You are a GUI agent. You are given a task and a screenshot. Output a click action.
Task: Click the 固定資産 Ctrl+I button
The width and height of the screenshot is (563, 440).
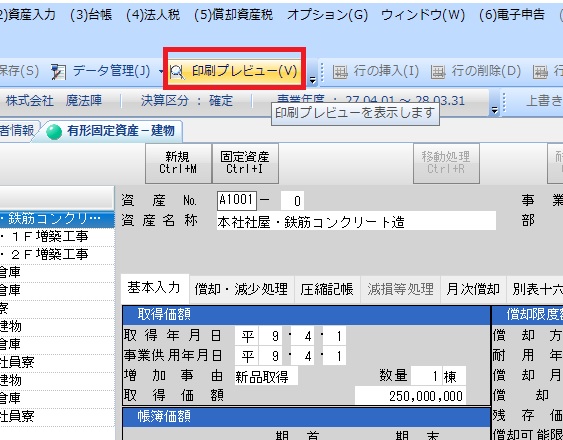coord(245,163)
